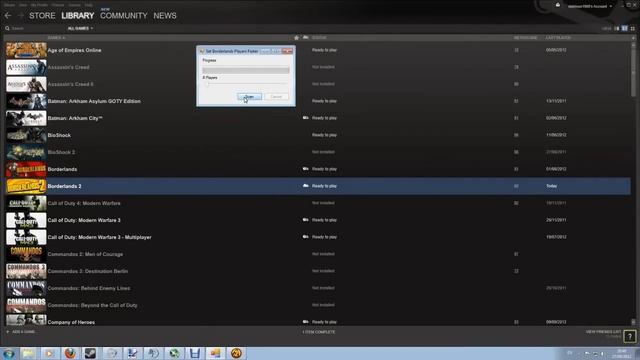
Task: Open the NEWS tab
Action: pos(165,16)
